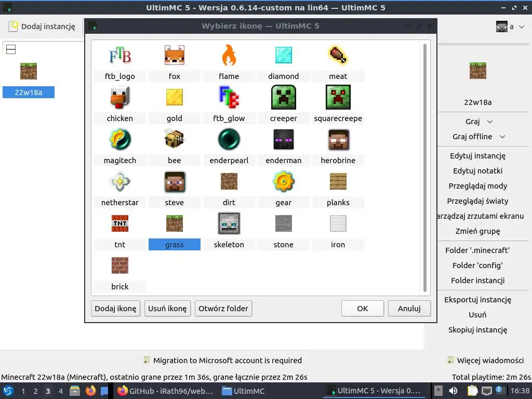The height and width of the screenshot is (399, 532).
Task: Pick the gold block icon
Action: click(175, 97)
